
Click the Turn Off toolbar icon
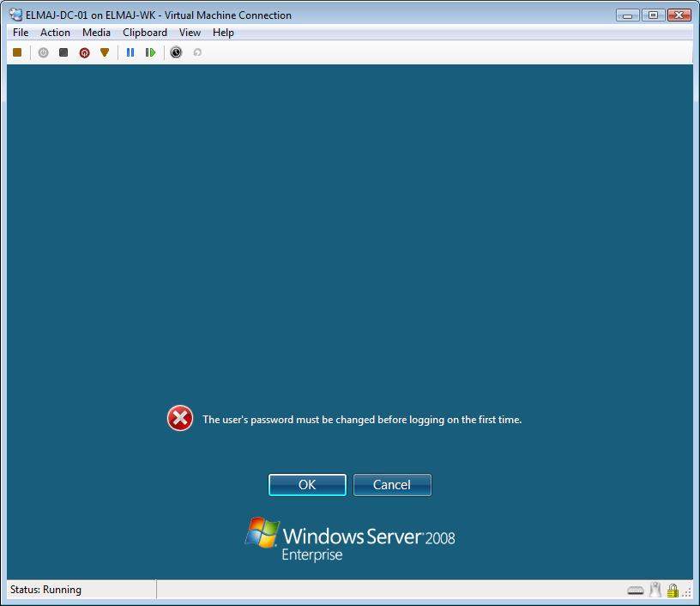point(63,52)
